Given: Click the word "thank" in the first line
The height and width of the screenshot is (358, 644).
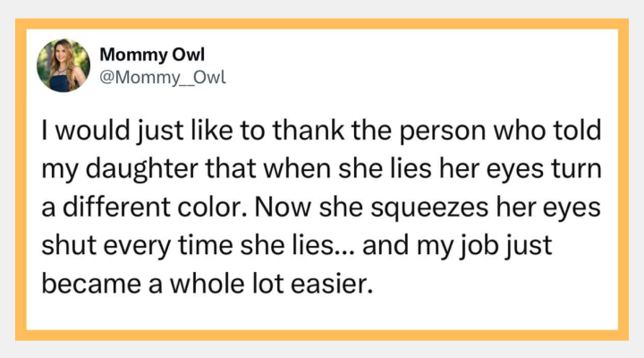Looking at the screenshot, I should 309,131.
